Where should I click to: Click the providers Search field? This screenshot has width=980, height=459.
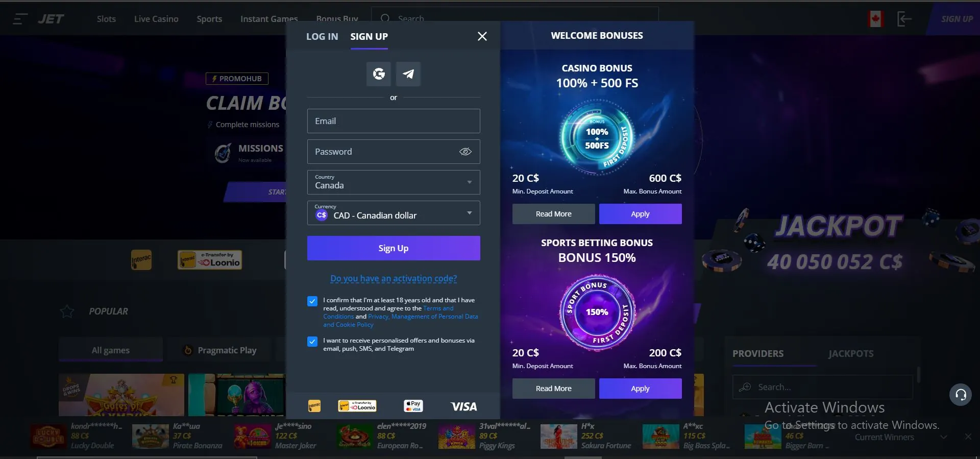[823, 387]
